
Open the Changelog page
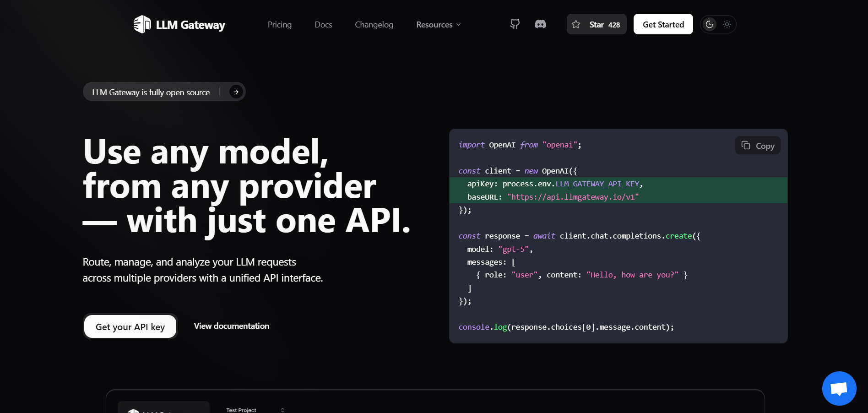click(x=374, y=25)
